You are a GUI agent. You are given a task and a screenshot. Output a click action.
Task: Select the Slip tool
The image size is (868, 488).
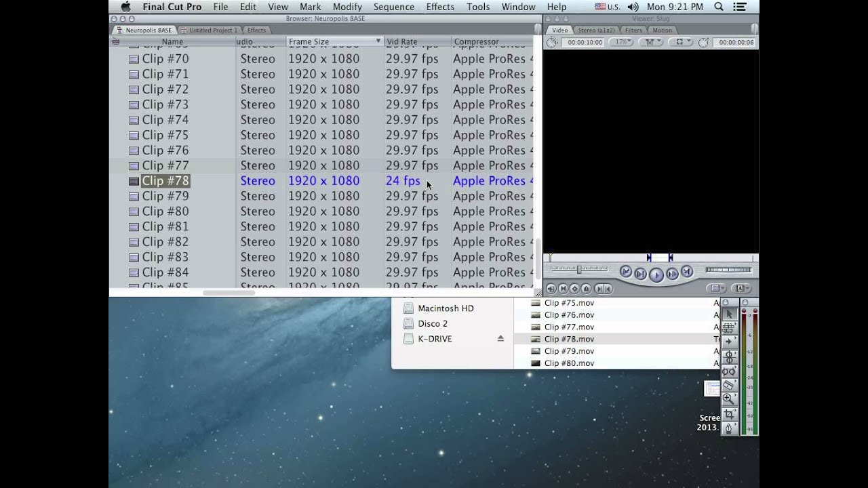[729, 371]
